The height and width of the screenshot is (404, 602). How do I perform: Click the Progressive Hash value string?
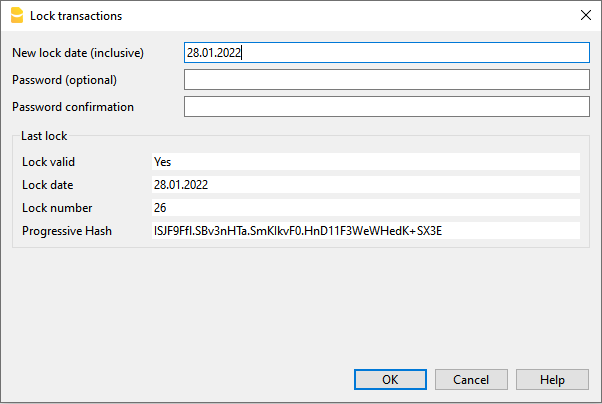pos(298,231)
